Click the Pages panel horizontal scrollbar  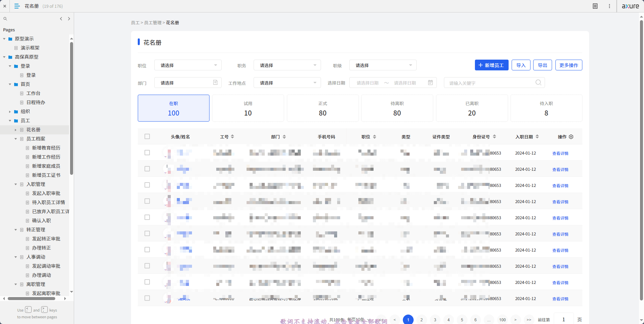pos(31,298)
